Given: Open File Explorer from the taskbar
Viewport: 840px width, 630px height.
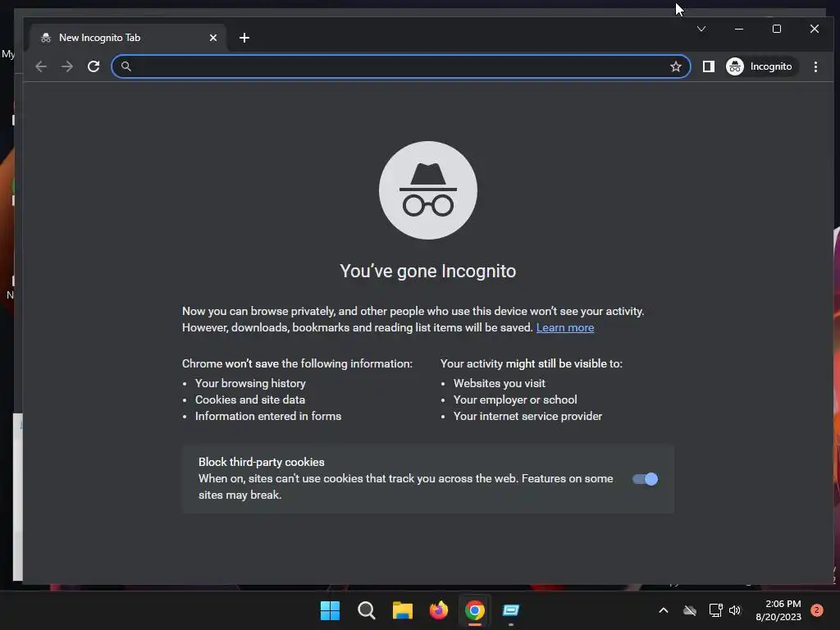Looking at the screenshot, I should coord(402,610).
